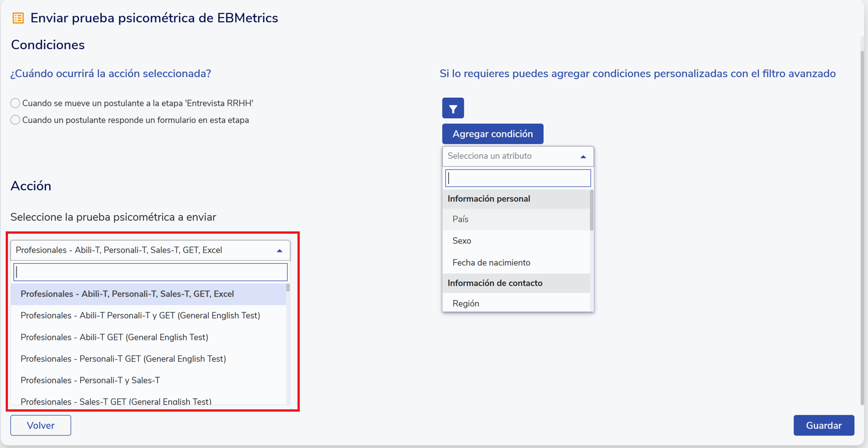The image size is (868, 448).
Task: Select 'Fecha de nacimiento' attribute
Action: [491, 263]
